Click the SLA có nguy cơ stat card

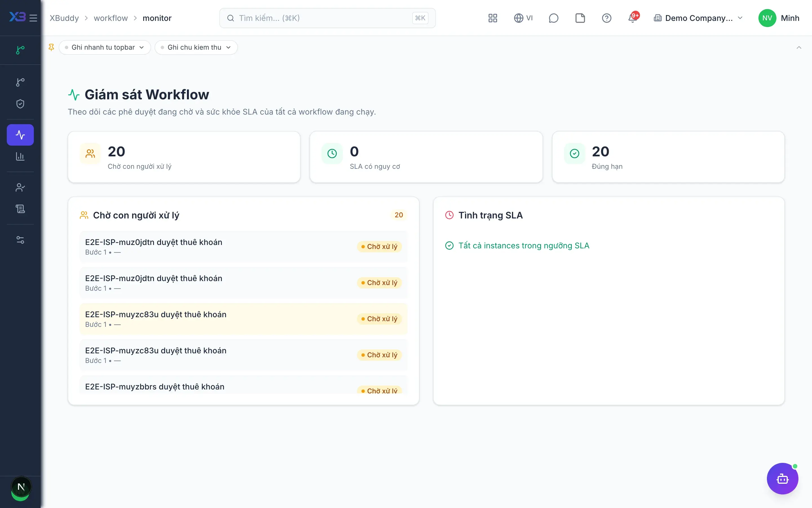click(426, 157)
